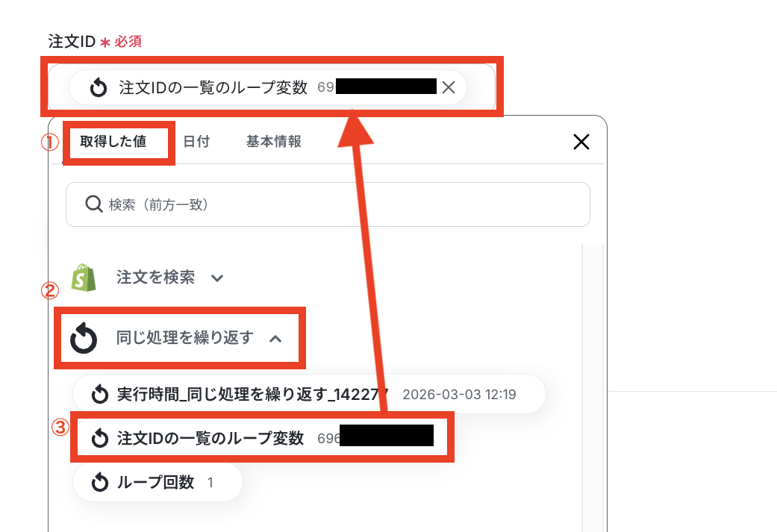
Task: Click the search magnifier icon
Action: 93,204
